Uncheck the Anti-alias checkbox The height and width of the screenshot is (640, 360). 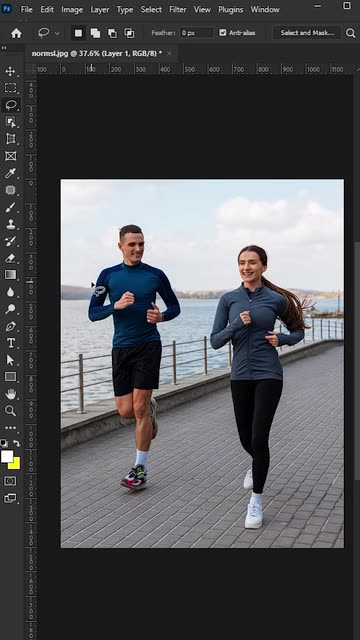(222, 33)
